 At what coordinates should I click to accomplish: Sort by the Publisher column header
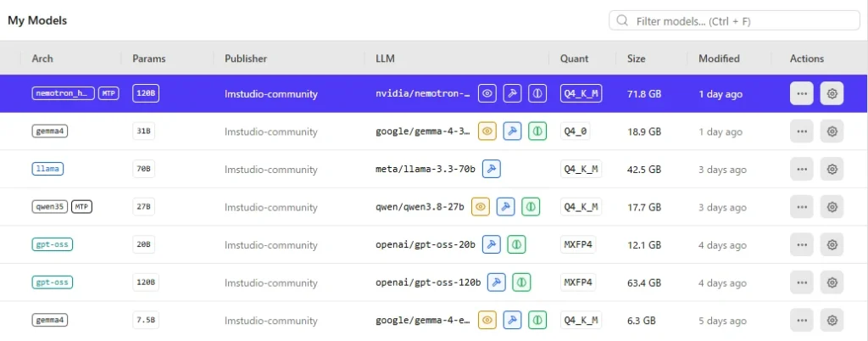point(246,59)
